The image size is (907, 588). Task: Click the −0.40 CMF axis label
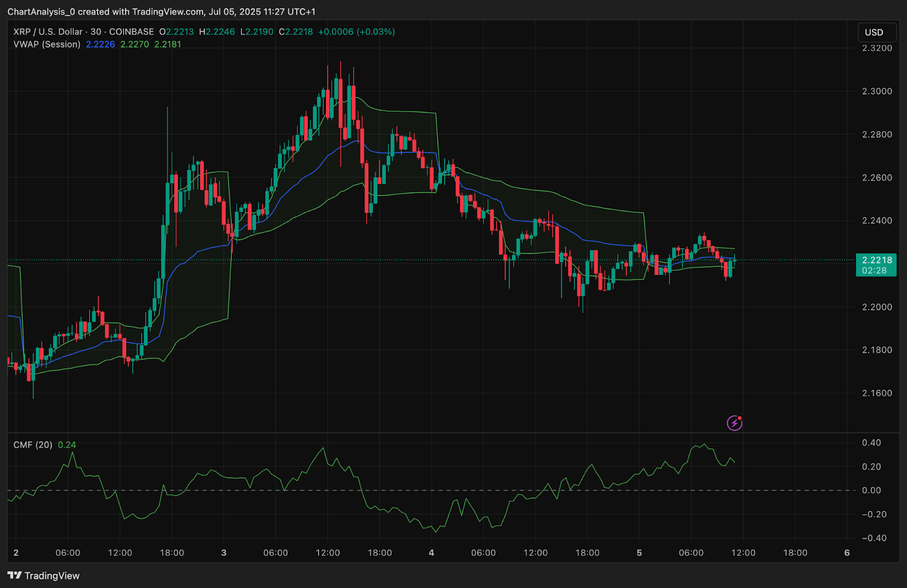(874, 538)
